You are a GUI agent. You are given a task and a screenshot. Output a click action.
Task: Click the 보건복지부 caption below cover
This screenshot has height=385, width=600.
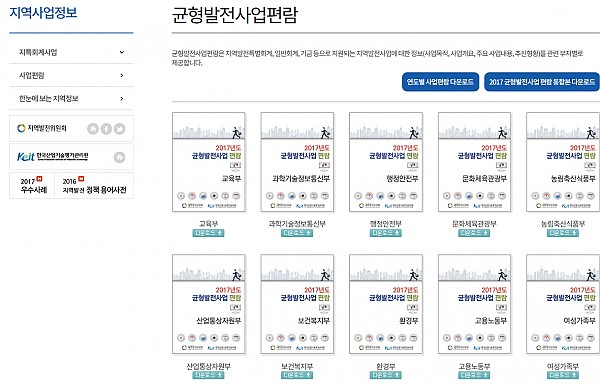pos(297,366)
